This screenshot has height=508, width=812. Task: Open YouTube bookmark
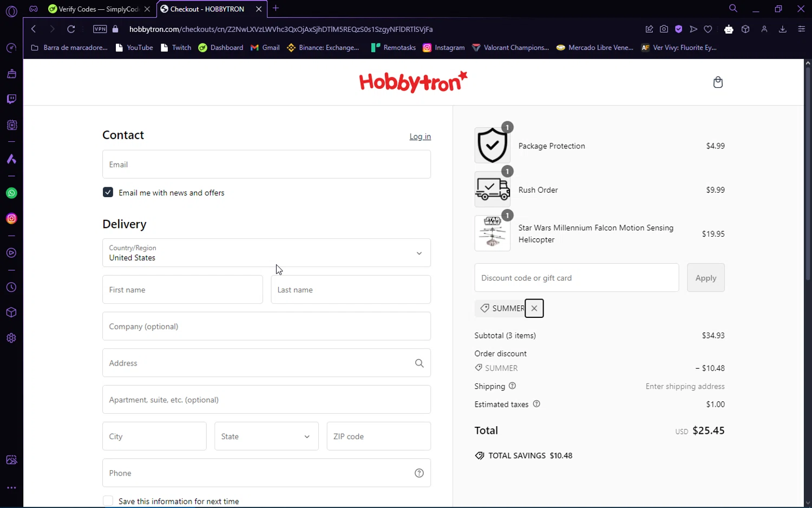click(x=134, y=48)
